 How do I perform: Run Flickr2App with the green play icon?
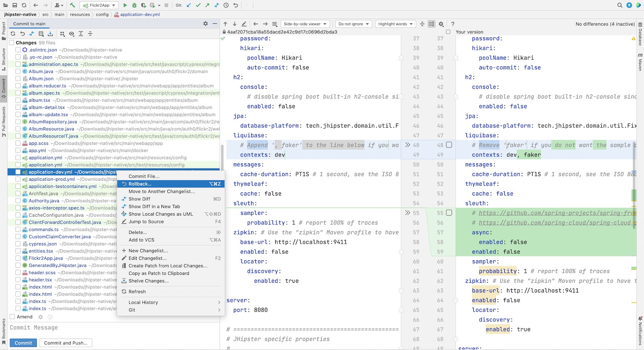pyautogui.click(x=125, y=5)
